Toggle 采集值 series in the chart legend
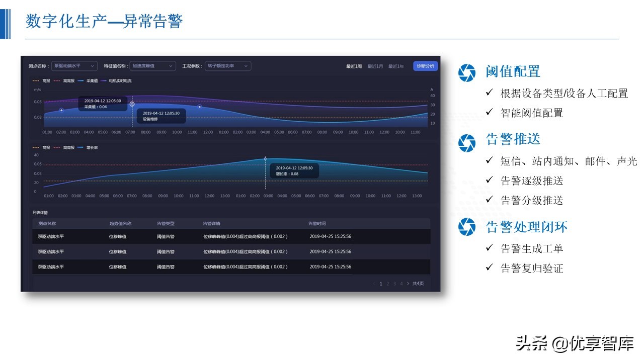Screen dimensions: 644x362 pyautogui.click(x=87, y=80)
